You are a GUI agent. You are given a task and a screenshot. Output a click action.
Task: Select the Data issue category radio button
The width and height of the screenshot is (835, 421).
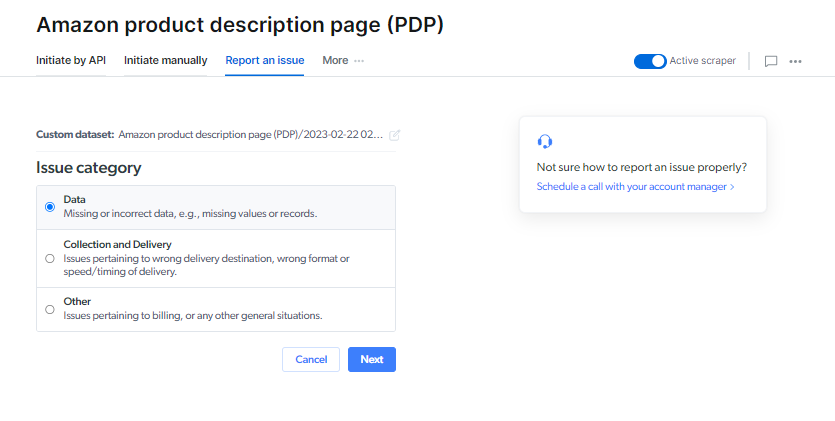coord(50,207)
